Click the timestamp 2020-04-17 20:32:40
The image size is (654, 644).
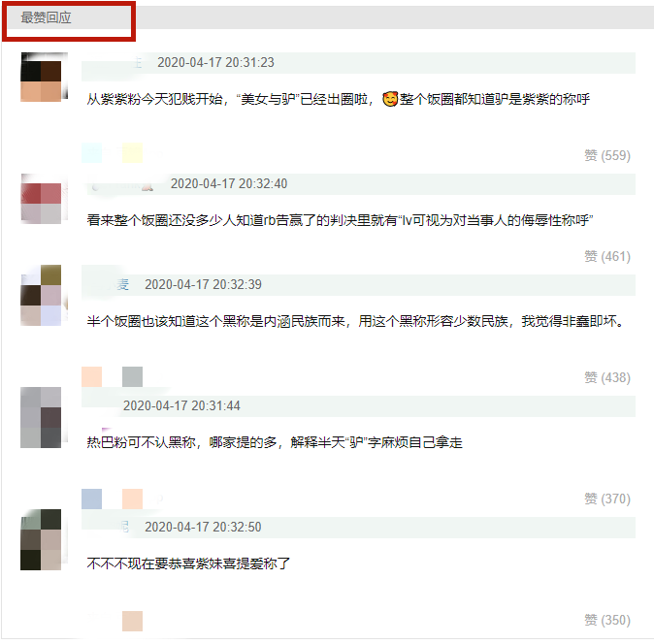(x=229, y=184)
